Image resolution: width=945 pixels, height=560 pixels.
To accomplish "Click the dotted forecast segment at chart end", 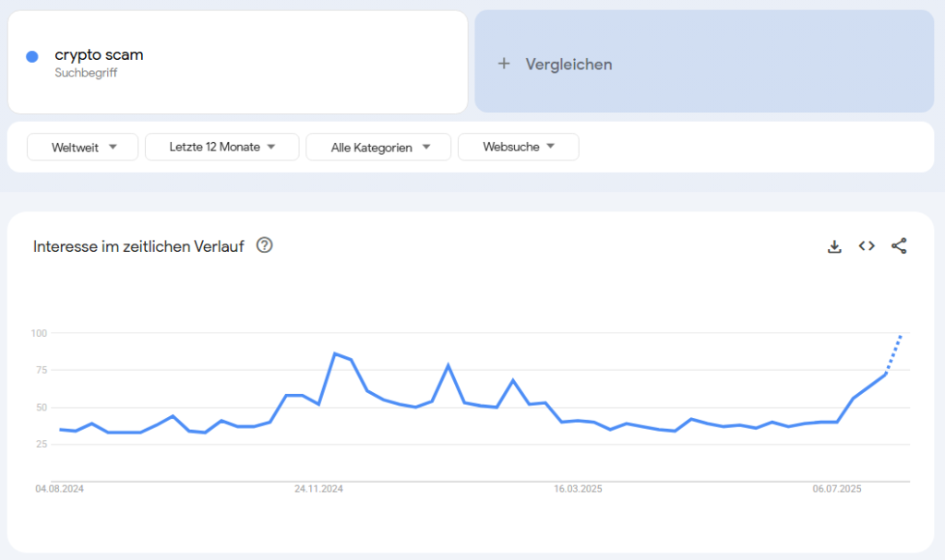I will (893, 354).
